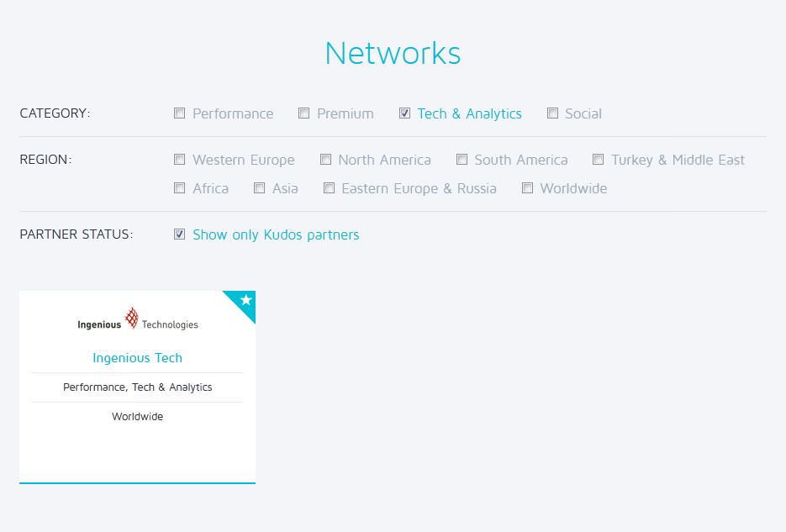
Task: Enable the South America region filter
Action: 462,160
